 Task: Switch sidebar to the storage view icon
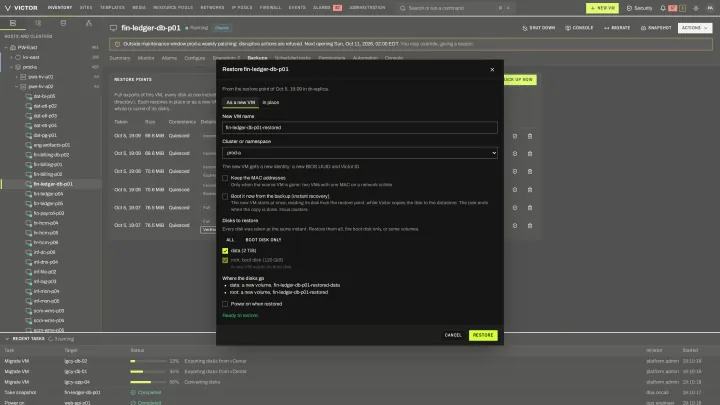(x=63, y=23)
